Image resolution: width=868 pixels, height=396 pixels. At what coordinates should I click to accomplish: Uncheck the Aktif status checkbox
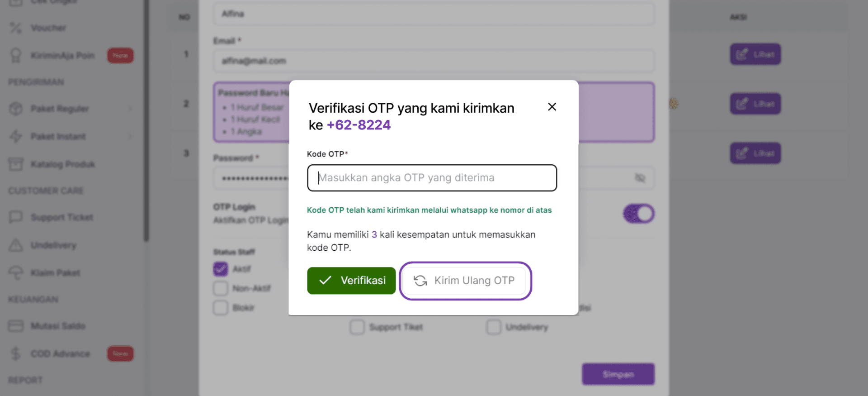221,269
